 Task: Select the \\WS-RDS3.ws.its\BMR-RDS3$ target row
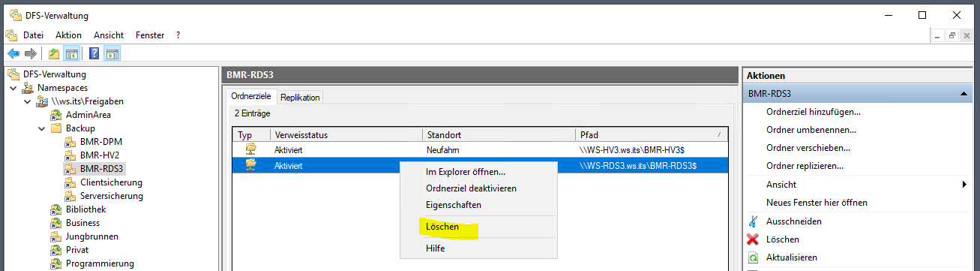481,165
